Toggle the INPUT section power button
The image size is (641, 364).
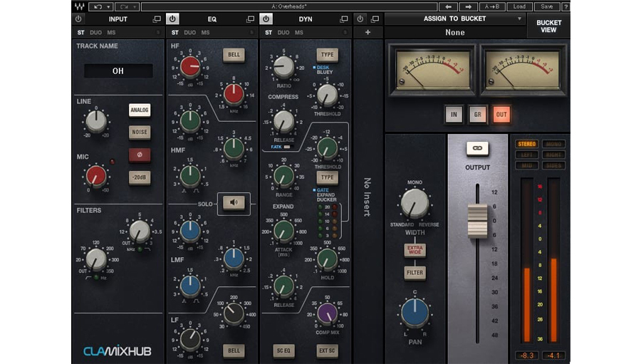[x=78, y=19]
